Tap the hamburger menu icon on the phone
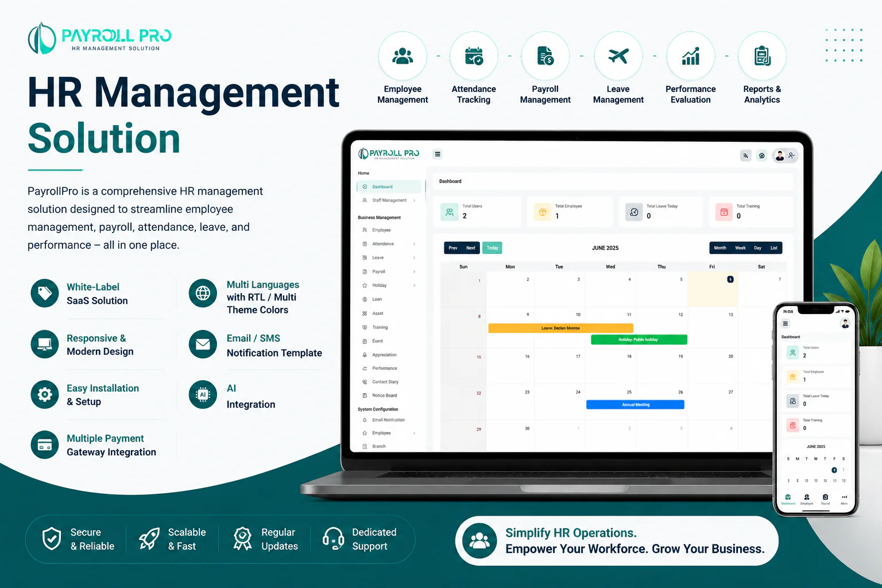Viewport: 882px width, 588px height. tap(786, 324)
